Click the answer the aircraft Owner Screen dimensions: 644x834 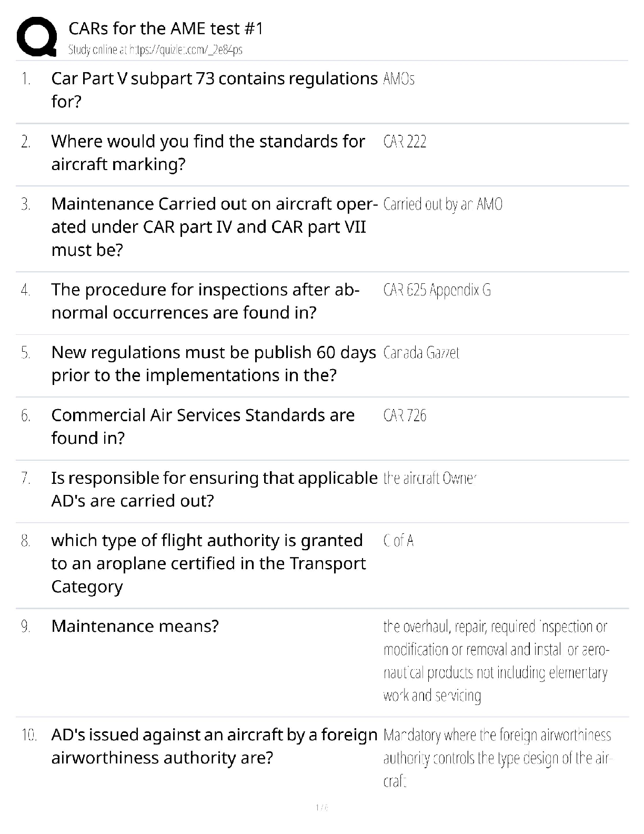pyautogui.click(x=429, y=478)
